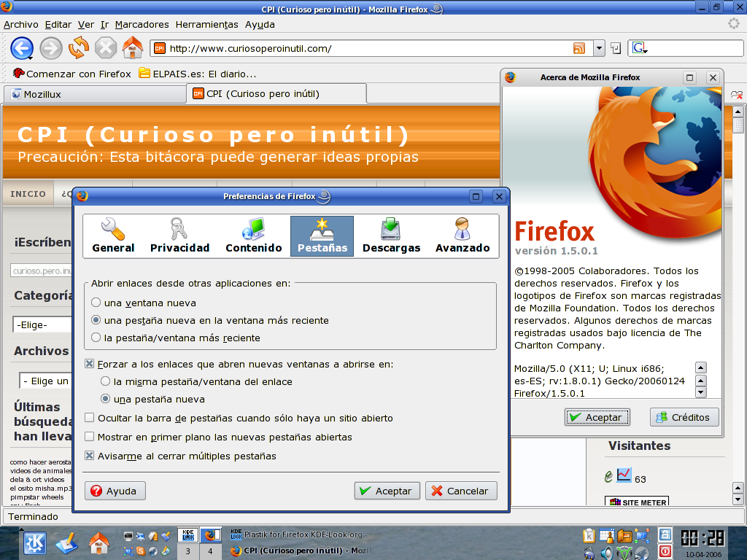
Task: Close the tab using the tab bar close icon
Action: tap(737, 95)
